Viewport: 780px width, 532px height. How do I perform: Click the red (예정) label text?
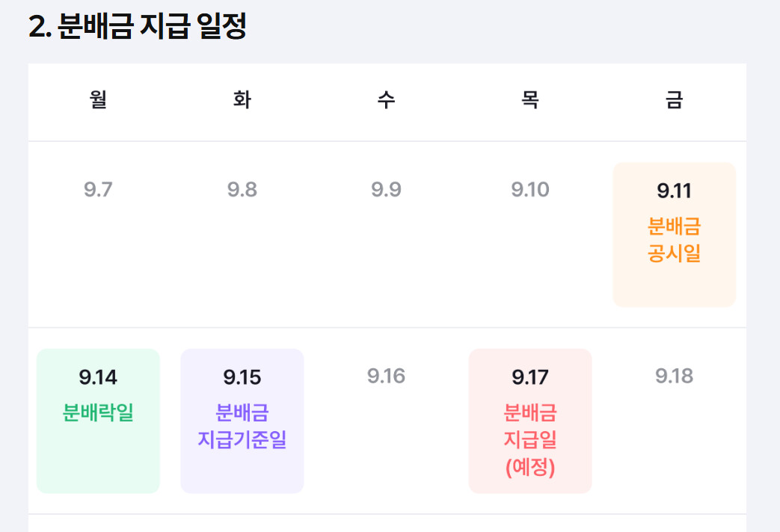(x=530, y=467)
